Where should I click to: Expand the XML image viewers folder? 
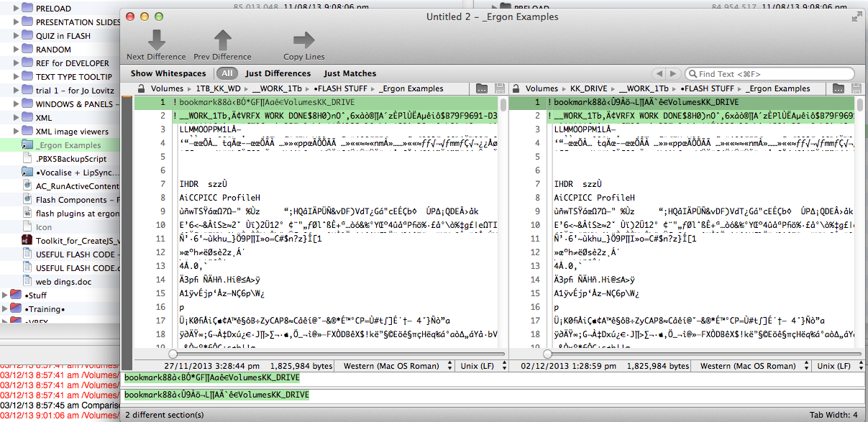pyautogui.click(x=15, y=132)
